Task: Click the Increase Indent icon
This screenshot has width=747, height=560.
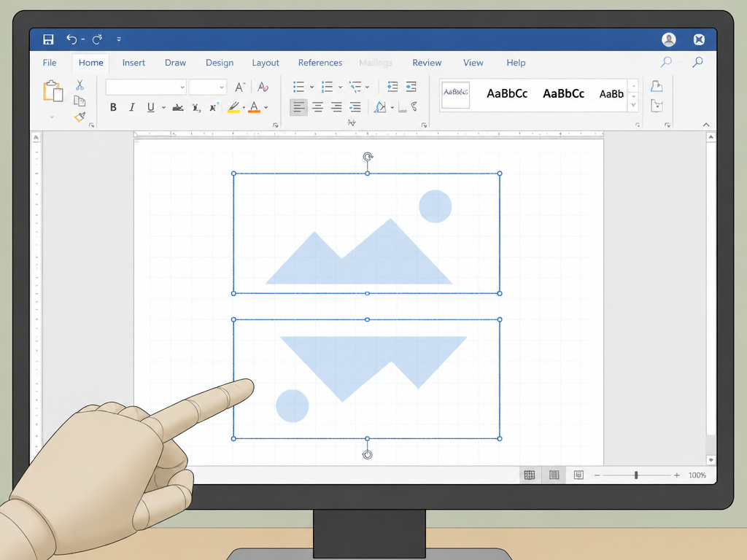Action: click(411, 87)
